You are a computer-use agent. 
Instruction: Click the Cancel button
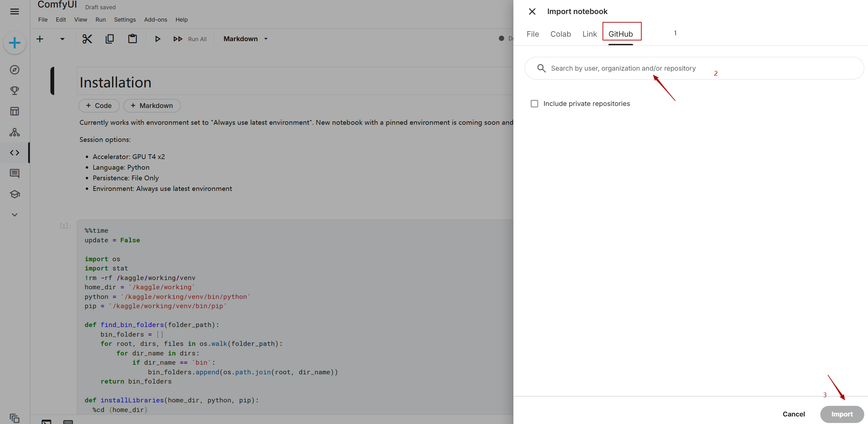(794, 414)
